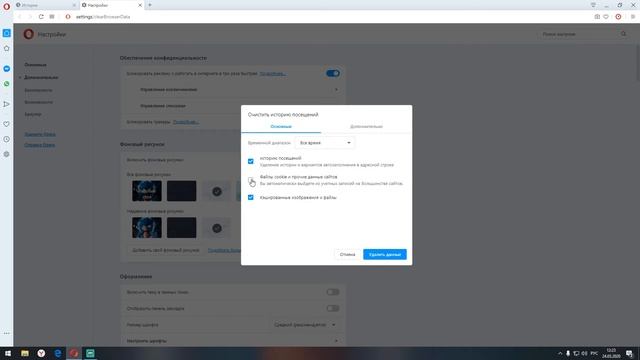The image size is (640, 360).
Task: Open the tab menu icon in title bar
Action: (x=593, y=5)
